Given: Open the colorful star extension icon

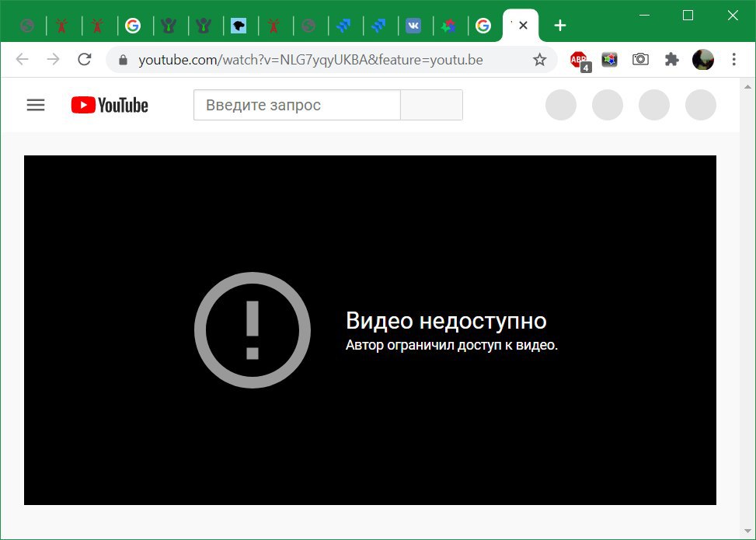Looking at the screenshot, I should click(x=610, y=59).
